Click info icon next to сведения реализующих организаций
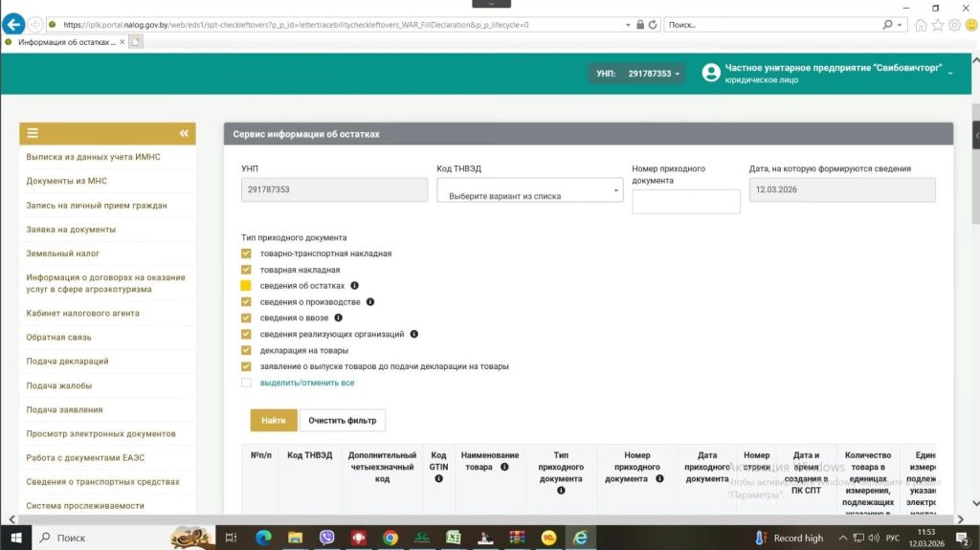Screen dimensions: 980x550 click(413, 335)
